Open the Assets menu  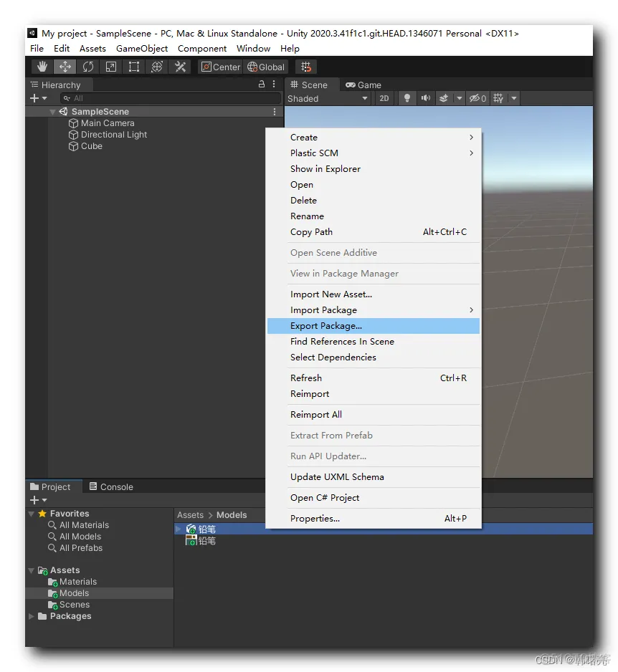pyautogui.click(x=92, y=49)
